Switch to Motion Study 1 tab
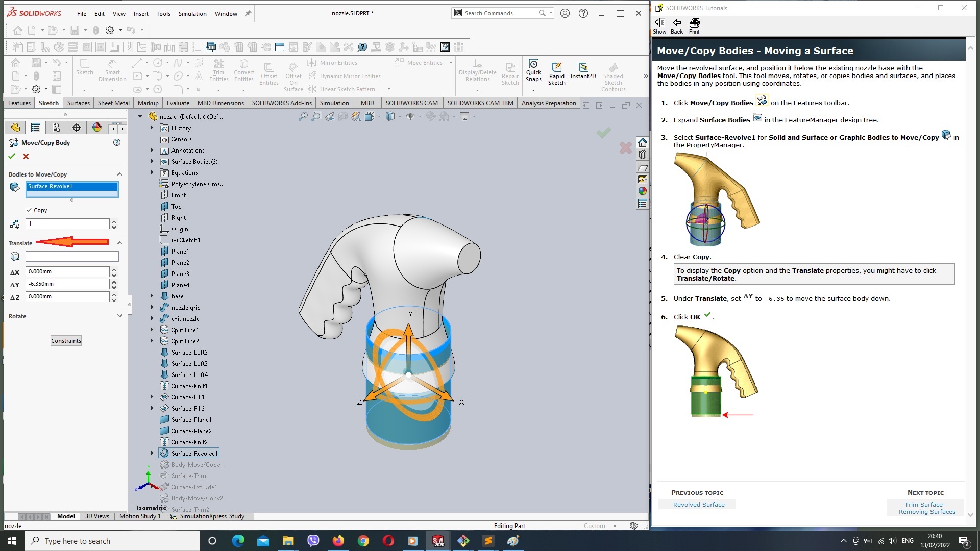 pyautogui.click(x=140, y=516)
